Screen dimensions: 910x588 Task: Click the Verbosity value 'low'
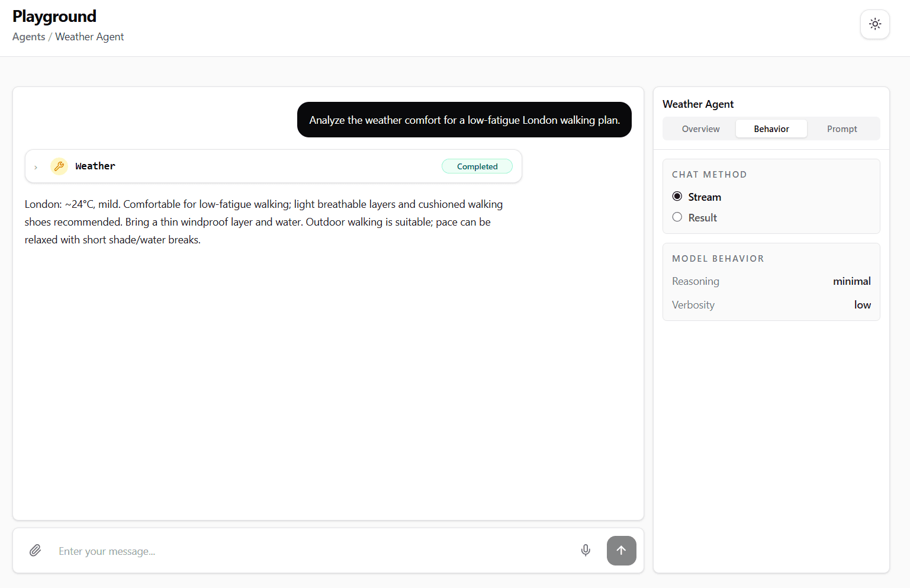(862, 305)
